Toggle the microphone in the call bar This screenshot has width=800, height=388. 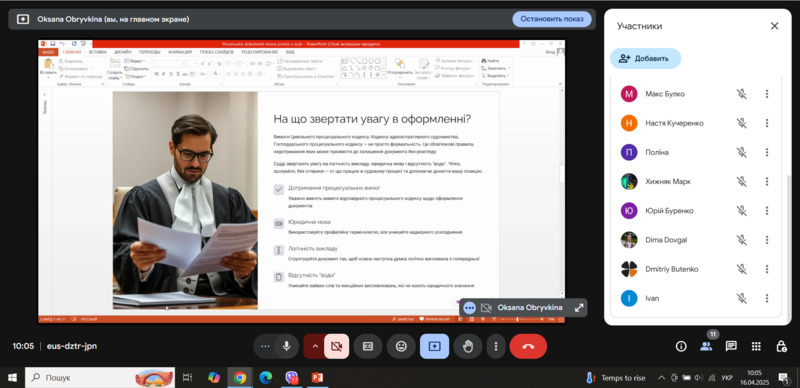[x=287, y=346]
